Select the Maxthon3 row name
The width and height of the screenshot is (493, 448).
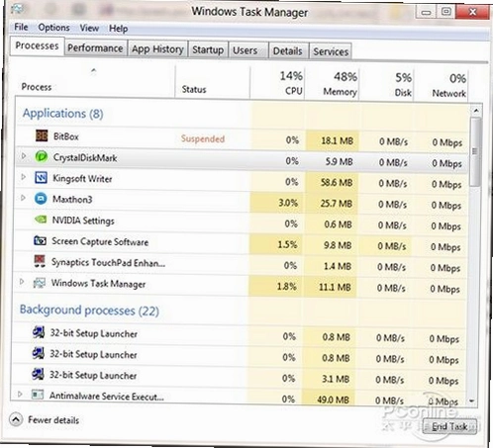pyautogui.click(x=72, y=199)
